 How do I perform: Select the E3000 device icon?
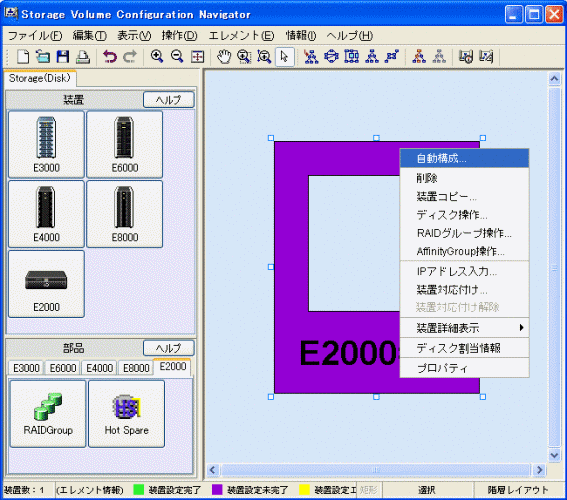click(x=46, y=144)
